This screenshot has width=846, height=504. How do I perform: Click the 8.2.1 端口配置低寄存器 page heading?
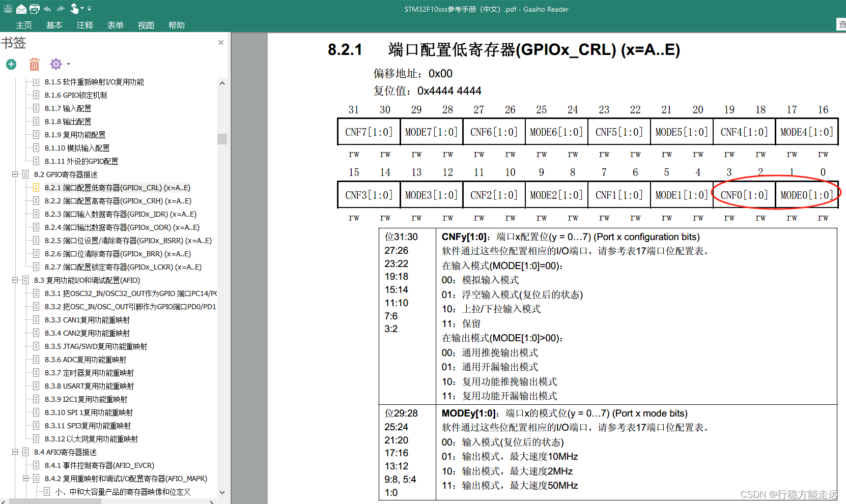tap(504, 49)
